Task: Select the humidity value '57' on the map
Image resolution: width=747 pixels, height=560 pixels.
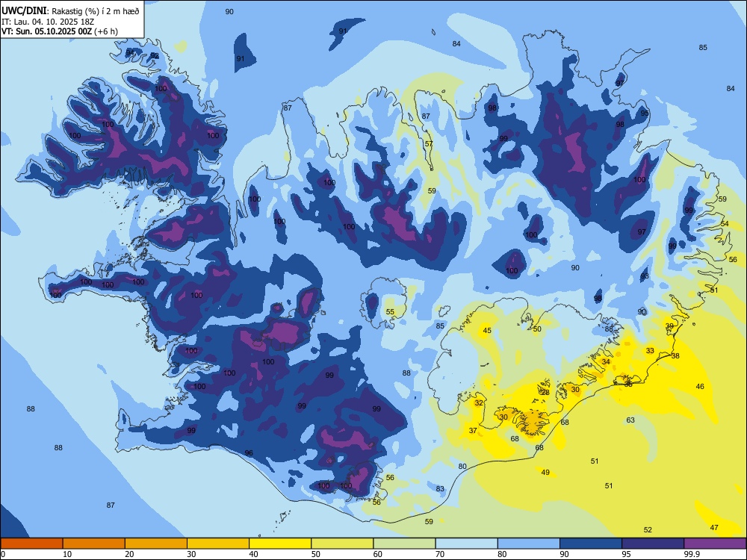Action: click(429, 144)
